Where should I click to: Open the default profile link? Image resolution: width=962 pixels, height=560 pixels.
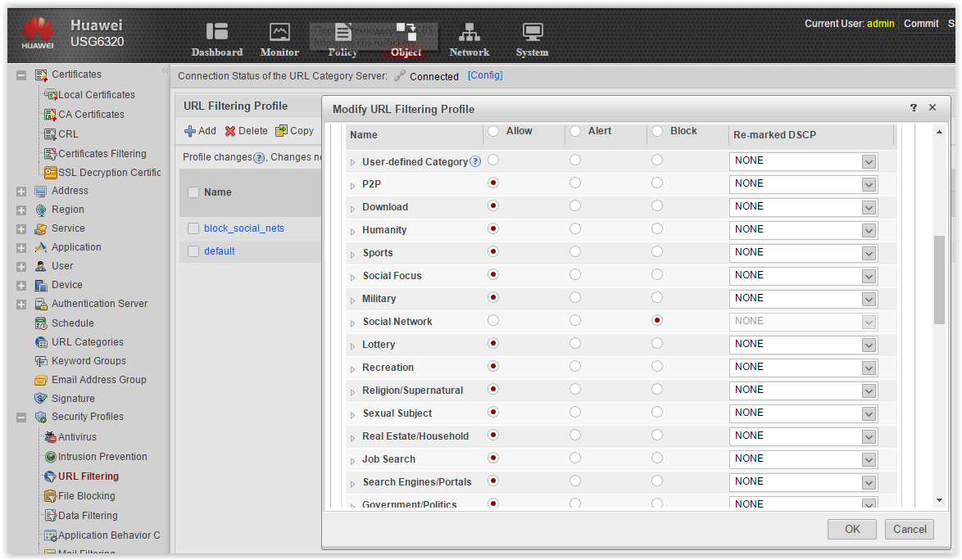pos(220,251)
